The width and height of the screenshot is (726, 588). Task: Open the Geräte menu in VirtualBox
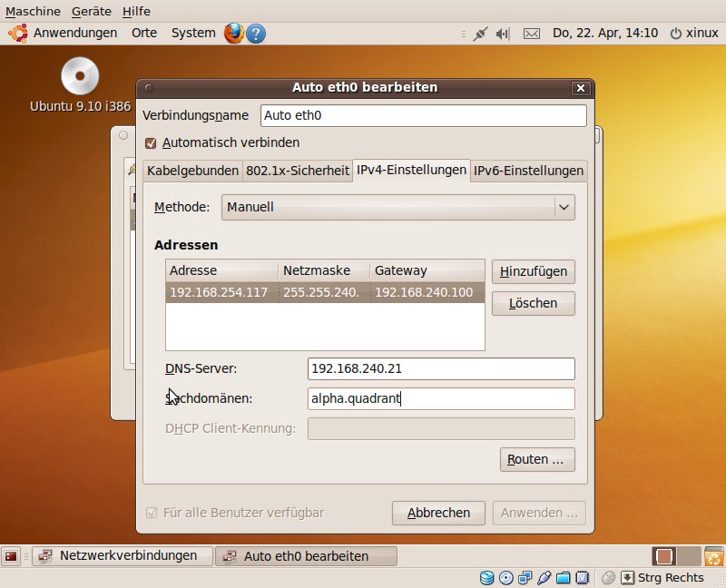[91, 11]
